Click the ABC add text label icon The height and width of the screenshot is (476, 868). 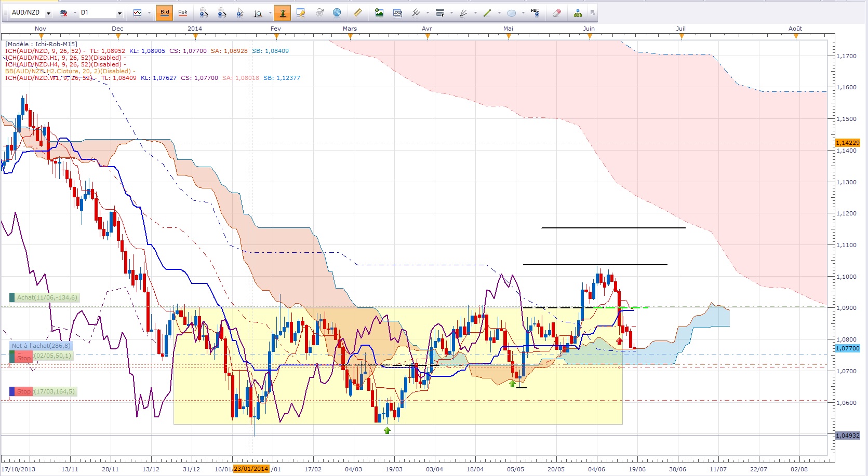pyautogui.click(x=536, y=12)
